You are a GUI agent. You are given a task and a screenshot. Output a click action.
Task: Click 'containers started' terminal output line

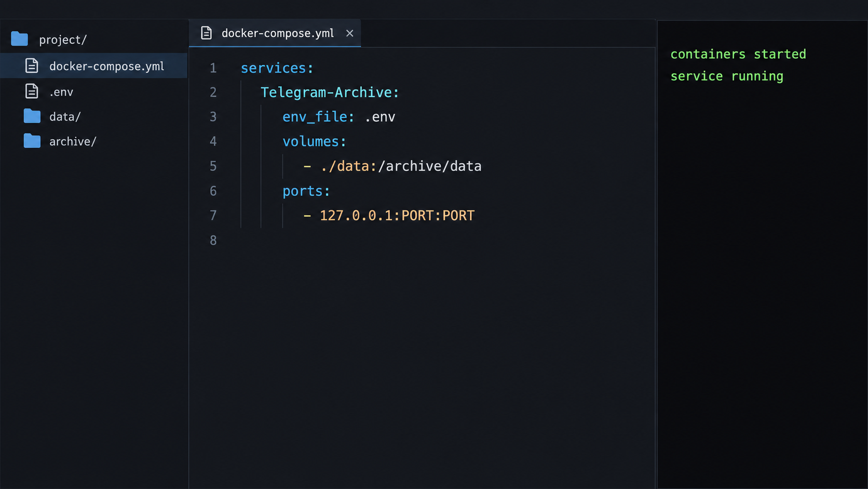738,54
